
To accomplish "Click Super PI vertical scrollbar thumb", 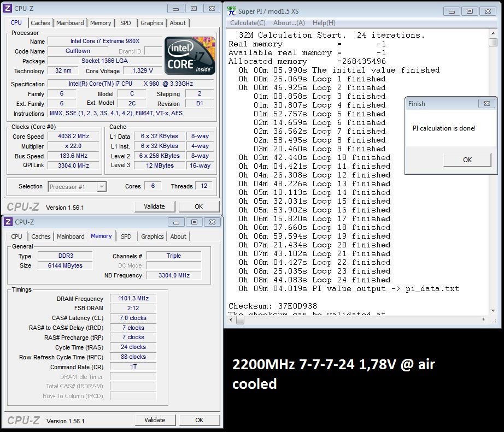I will [x=493, y=43].
